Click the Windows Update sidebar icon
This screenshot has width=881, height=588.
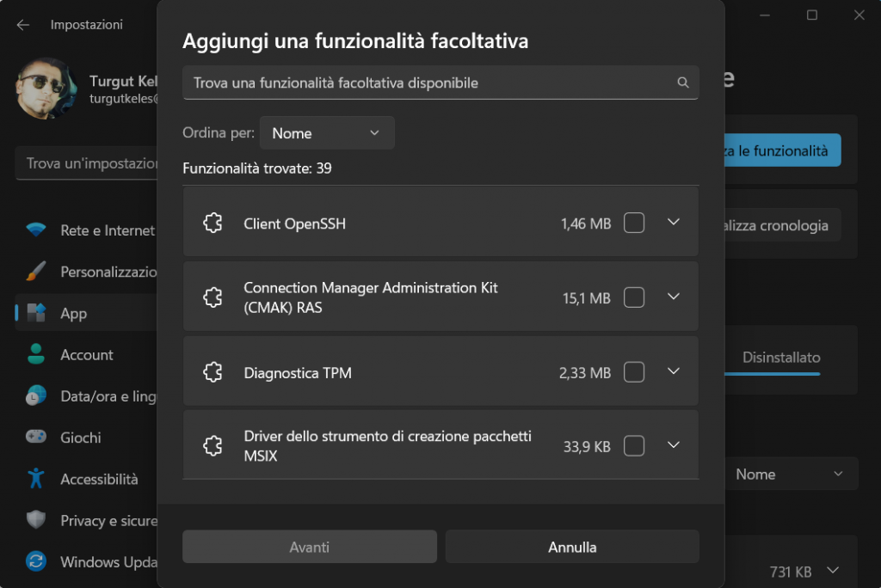pyautogui.click(x=36, y=562)
